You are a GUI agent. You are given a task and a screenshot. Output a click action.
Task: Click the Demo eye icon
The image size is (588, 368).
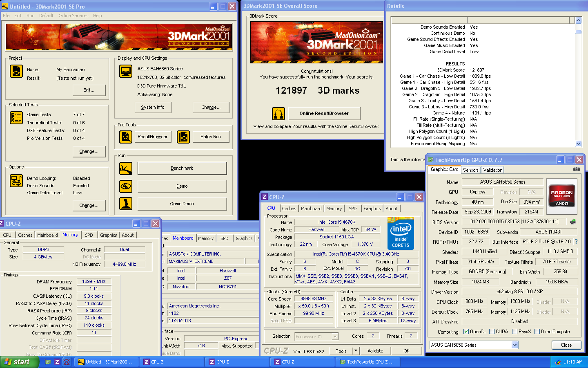coord(126,186)
